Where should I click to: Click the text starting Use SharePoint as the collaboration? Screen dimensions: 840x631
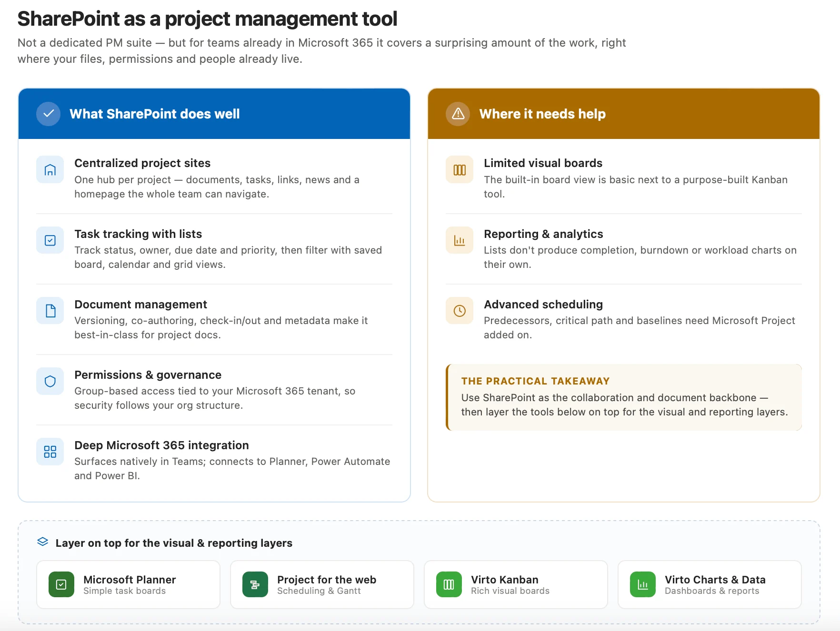(x=624, y=405)
